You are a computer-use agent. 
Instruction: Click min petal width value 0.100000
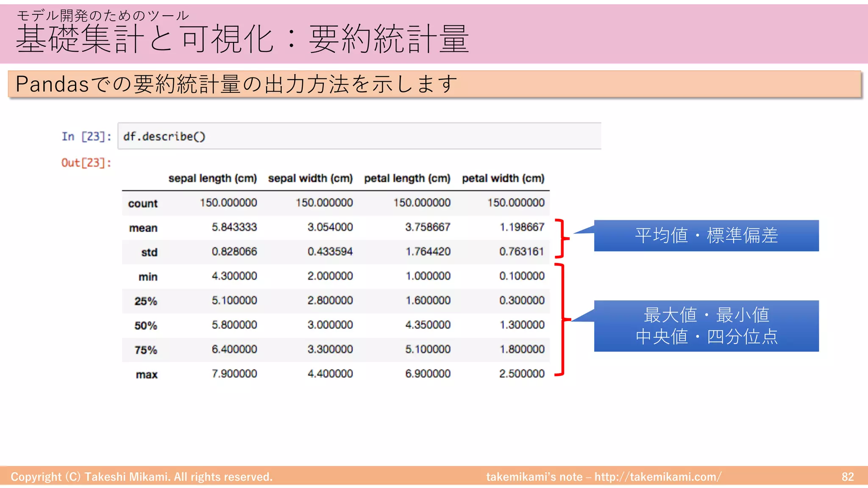(522, 276)
